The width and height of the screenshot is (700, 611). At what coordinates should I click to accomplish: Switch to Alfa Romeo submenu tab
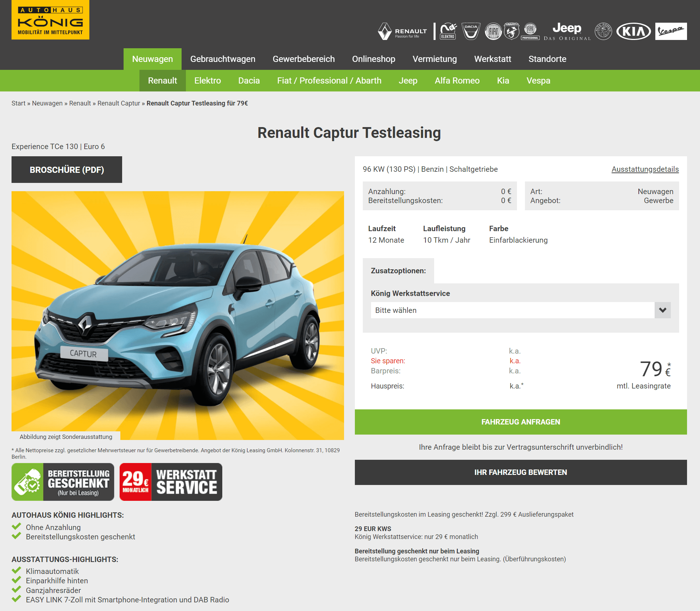pos(457,81)
